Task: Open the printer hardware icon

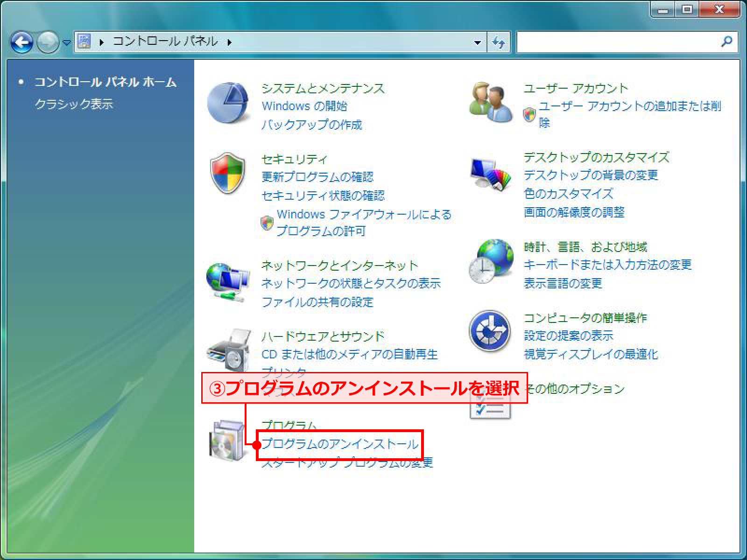Action: (x=229, y=350)
